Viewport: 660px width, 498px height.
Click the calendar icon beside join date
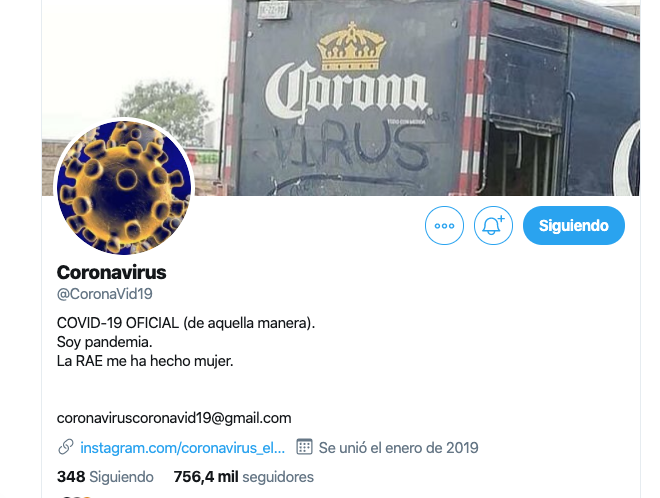click(304, 447)
